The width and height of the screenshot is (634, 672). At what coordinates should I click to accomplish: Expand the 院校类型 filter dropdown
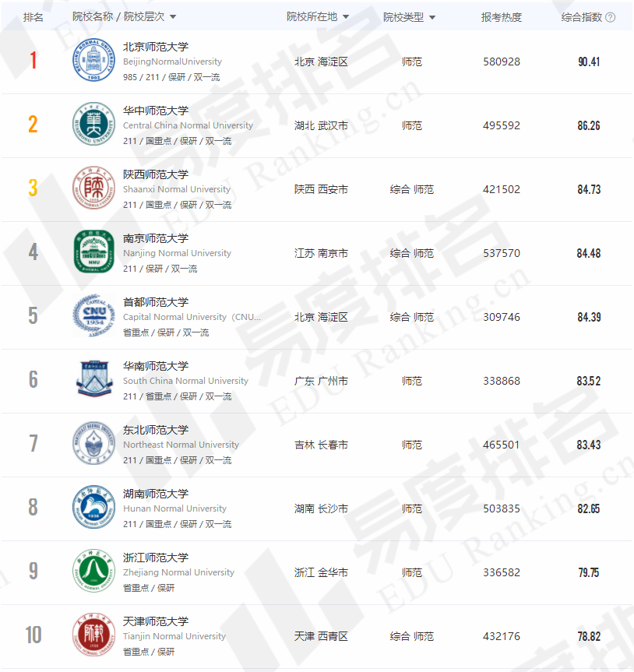(432, 18)
